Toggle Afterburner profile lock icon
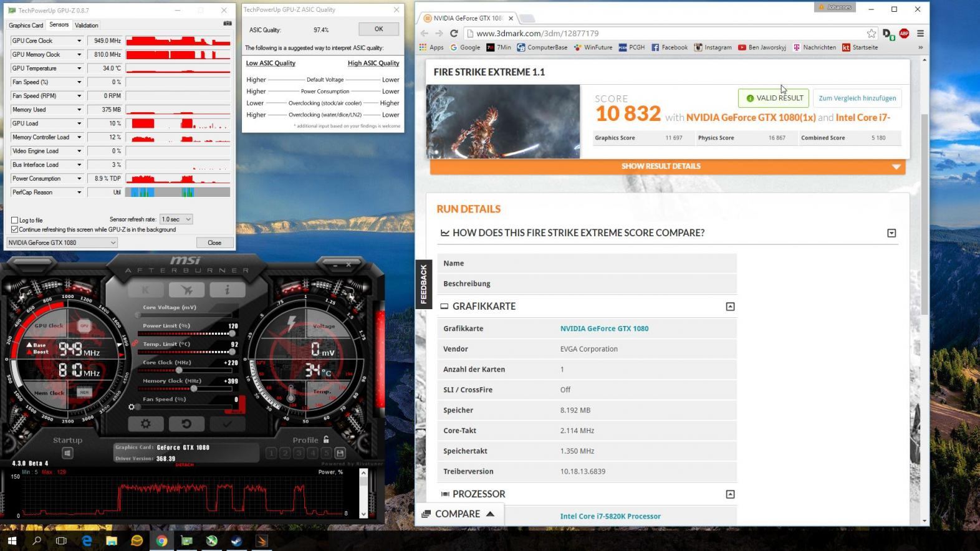 pyautogui.click(x=325, y=439)
